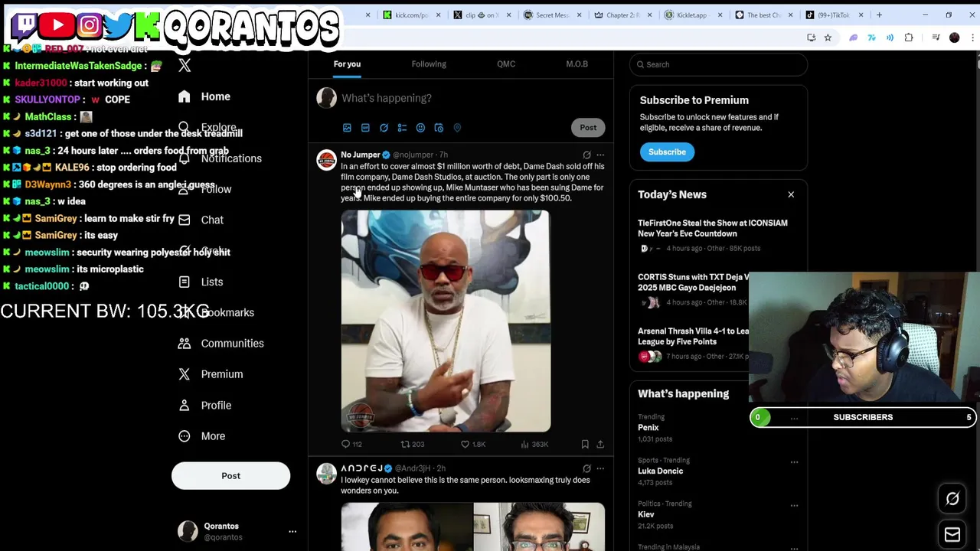Screen dimensions: 980x551
Task: Repost the No Jumper post
Action: (x=412, y=444)
